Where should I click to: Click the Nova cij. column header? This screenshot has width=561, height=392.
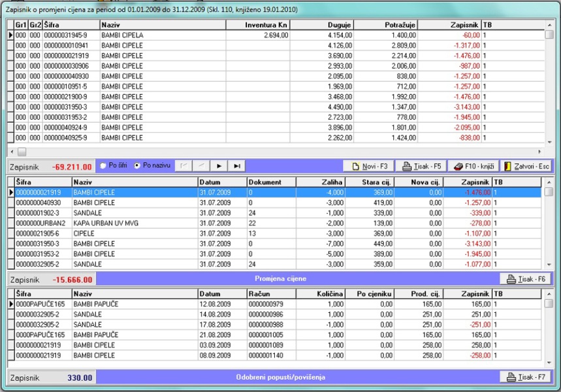[x=419, y=182]
